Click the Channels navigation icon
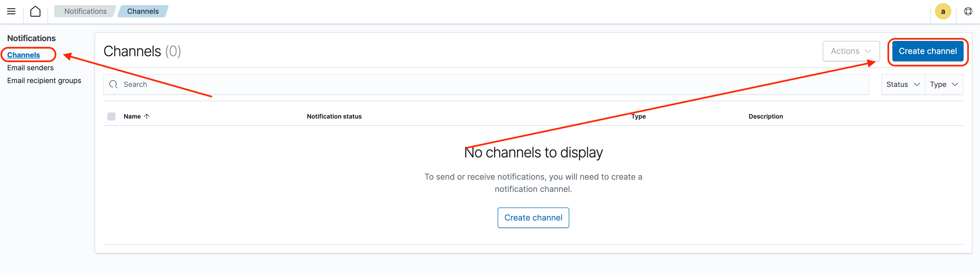This screenshot has width=980, height=276. pos(22,55)
